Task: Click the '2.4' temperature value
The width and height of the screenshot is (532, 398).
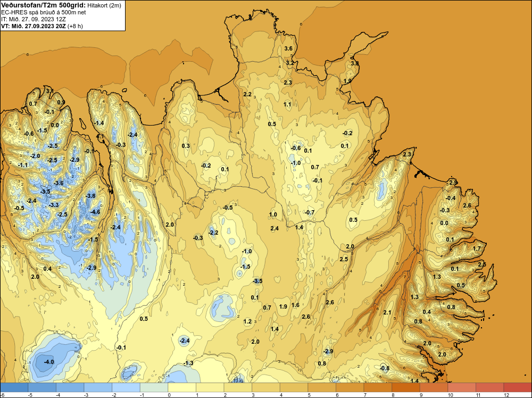Action: pos(275,228)
